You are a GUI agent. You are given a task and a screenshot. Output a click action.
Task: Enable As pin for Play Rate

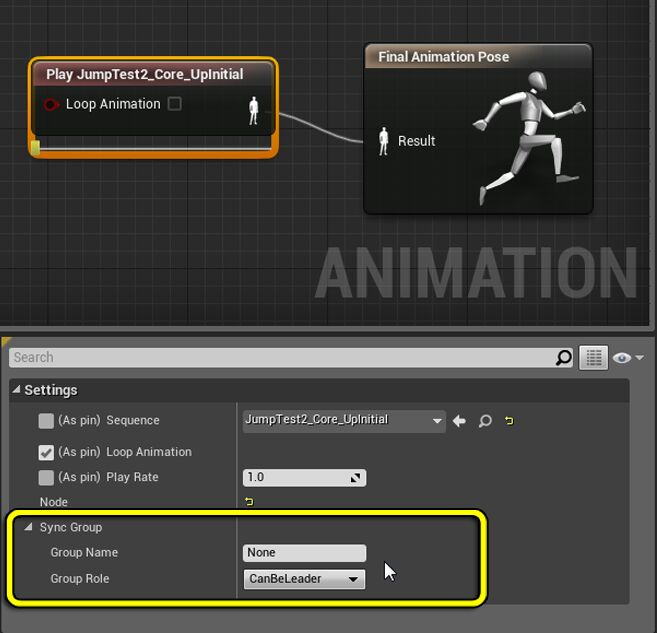(x=46, y=478)
